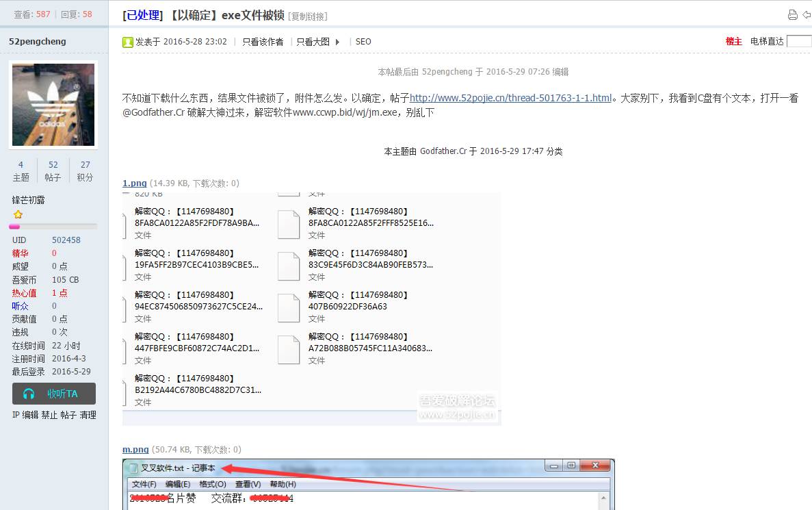
Task: Click the 1.png screenshot image
Action: point(312,309)
